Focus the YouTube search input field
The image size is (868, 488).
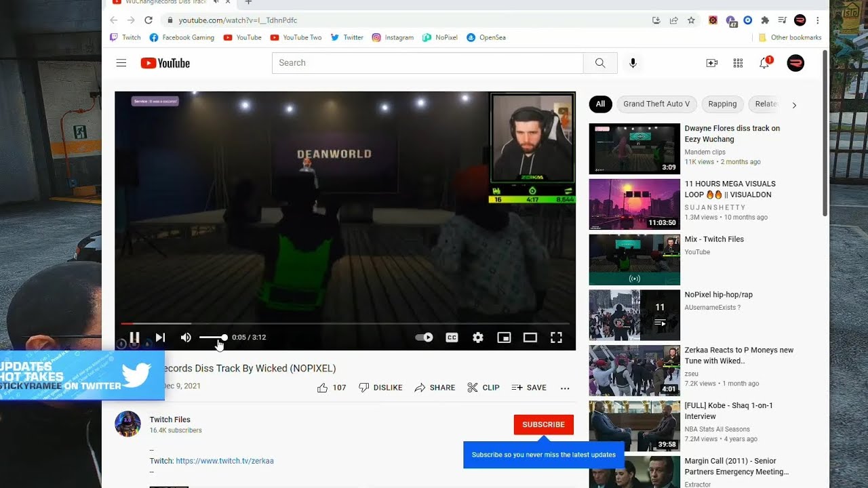pos(427,63)
